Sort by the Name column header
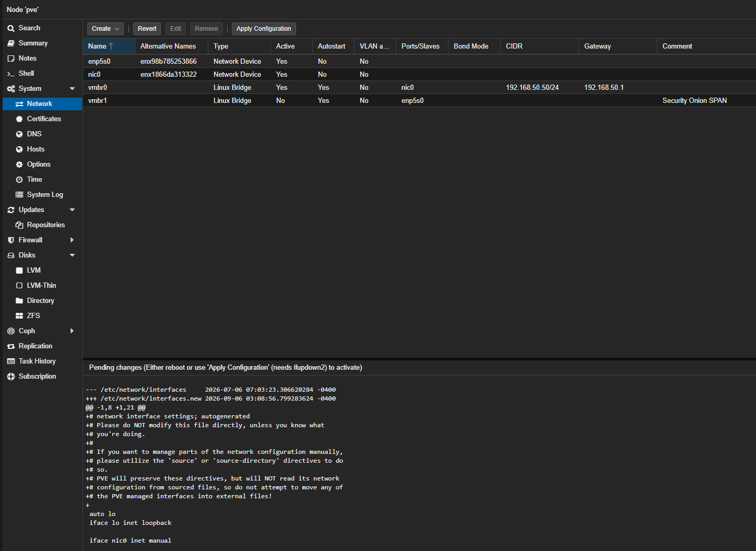756x551 pixels. pyautogui.click(x=109, y=46)
